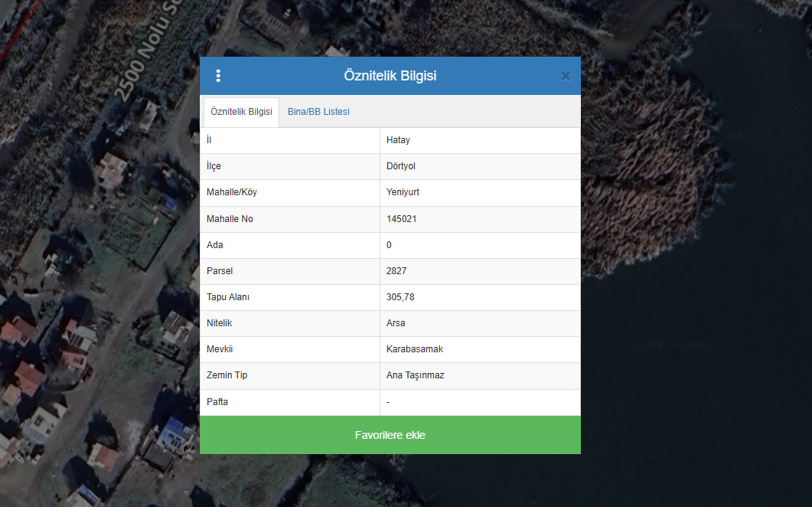Select the Öznitelik Bilgisi tab
Image resolution: width=812 pixels, height=507 pixels.
point(241,112)
